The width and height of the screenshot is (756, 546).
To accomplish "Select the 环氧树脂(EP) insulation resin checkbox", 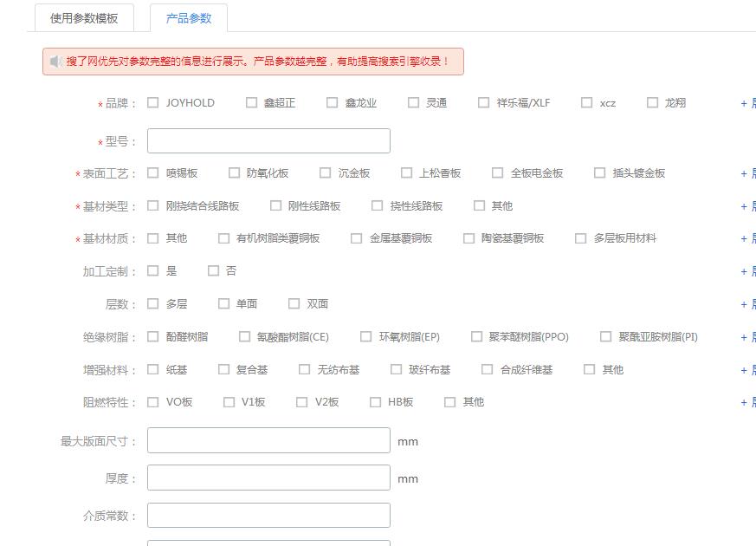I will pos(366,336).
